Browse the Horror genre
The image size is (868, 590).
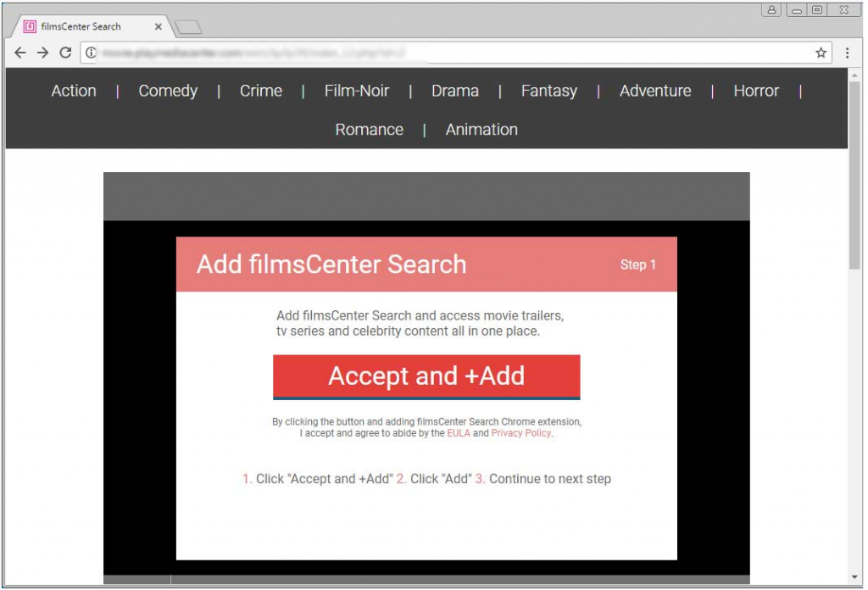(x=756, y=91)
